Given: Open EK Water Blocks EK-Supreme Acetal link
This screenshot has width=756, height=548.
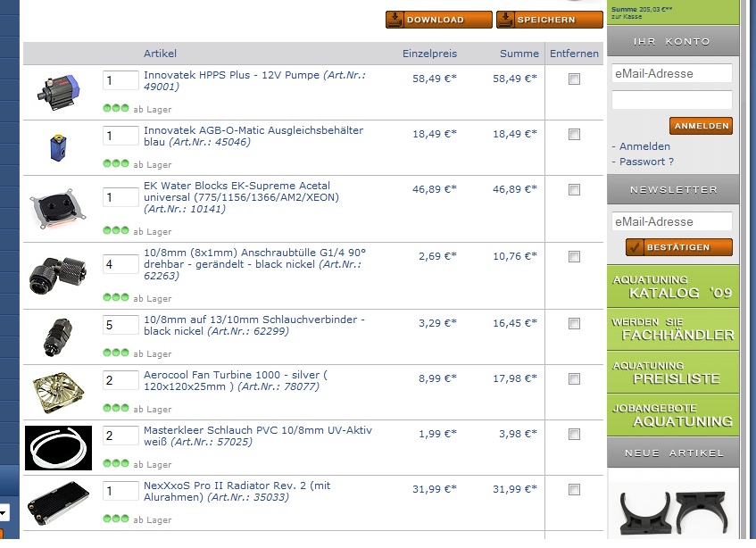Looking at the screenshot, I should click(241, 197).
